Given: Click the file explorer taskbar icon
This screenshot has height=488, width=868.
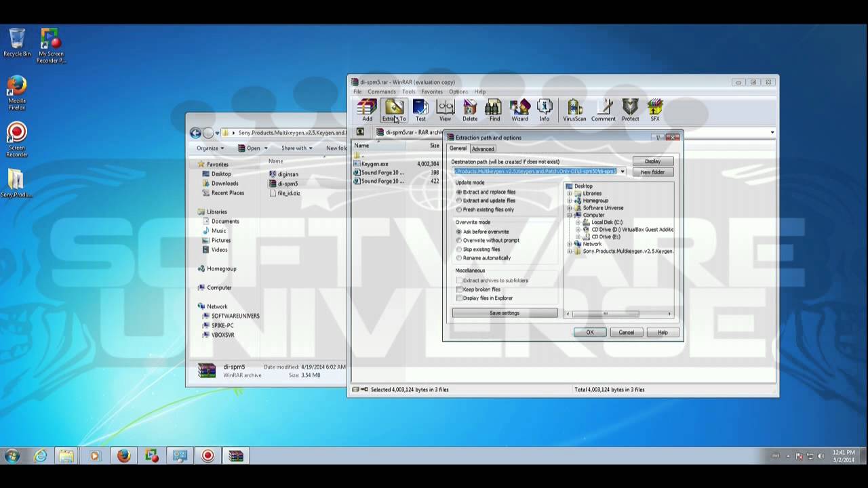Looking at the screenshot, I should pos(66,456).
